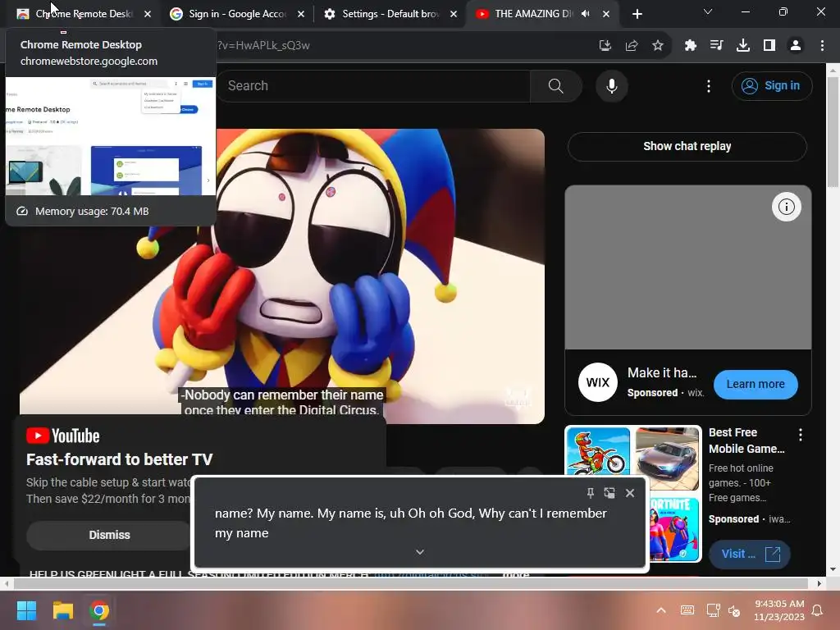
Task: Open the notifications bell icon
Action: (x=818, y=610)
